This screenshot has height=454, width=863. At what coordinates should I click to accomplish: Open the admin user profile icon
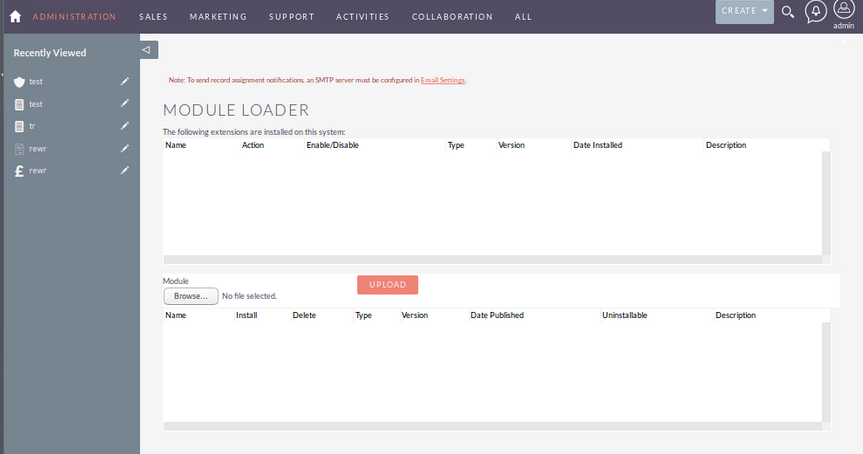click(x=844, y=10)
